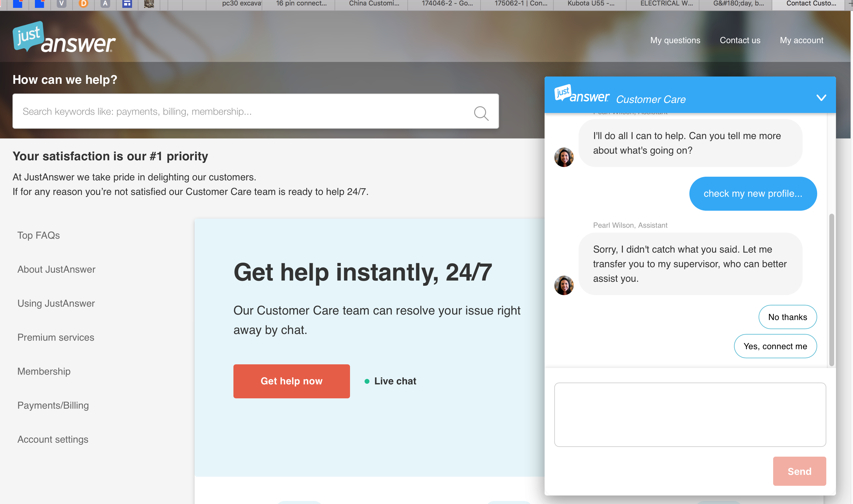Open the Payments/Billing section
This screenshot has width=853, height=504.
53,405
